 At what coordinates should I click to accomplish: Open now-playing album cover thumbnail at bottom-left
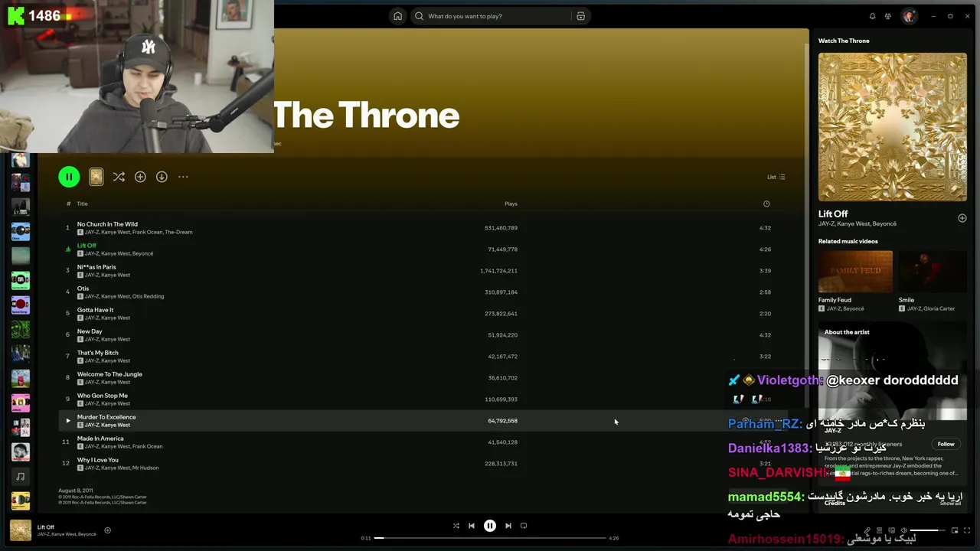[x=21, y=530]
